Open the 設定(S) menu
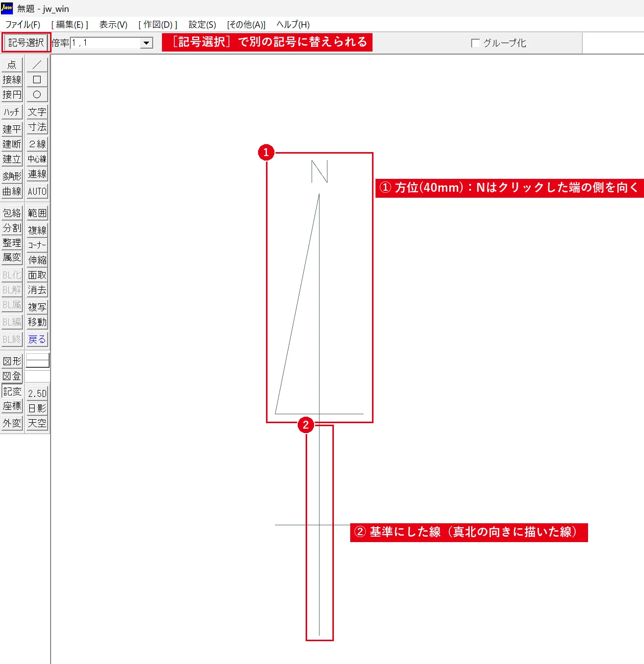The image size is (644, 664). click(x=202, y=25)
